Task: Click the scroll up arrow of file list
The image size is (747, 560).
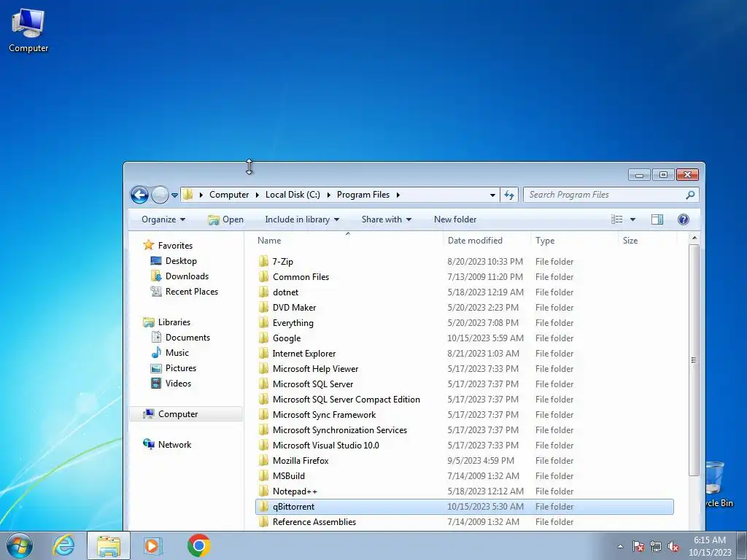Action: [694, 238]
